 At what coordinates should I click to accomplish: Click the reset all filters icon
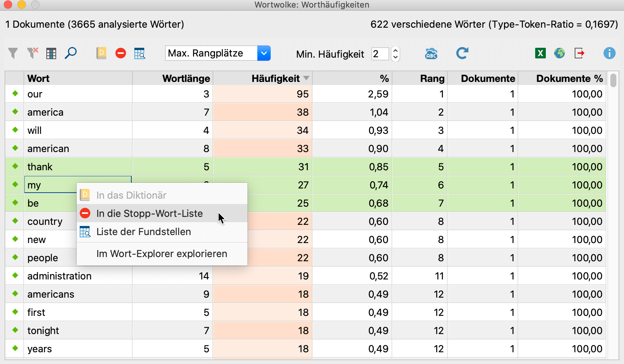tap(33, 53)
